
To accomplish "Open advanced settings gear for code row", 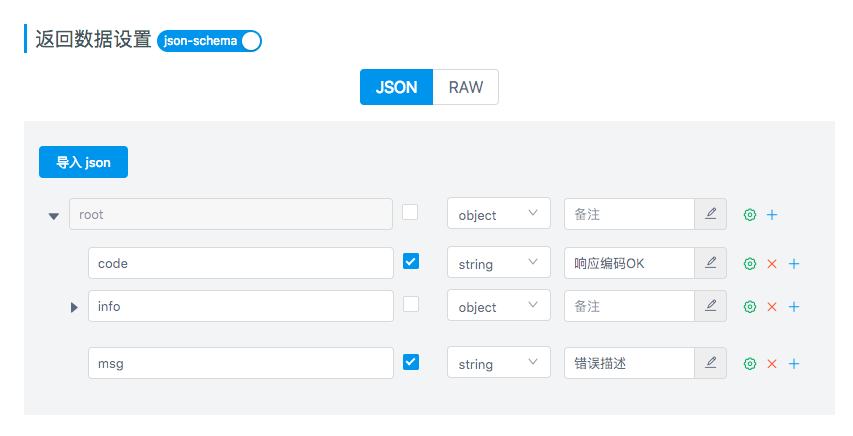I will pos(749,264).
